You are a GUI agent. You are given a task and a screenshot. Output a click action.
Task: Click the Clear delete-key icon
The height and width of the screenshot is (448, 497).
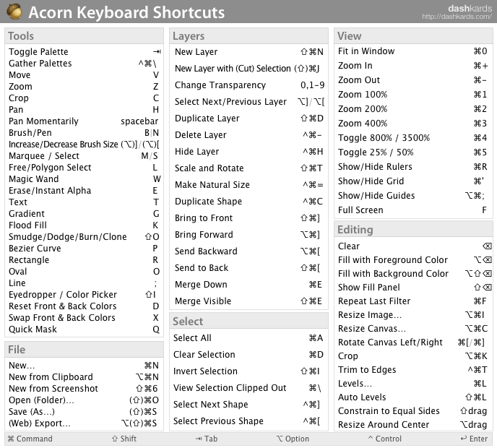487,246
